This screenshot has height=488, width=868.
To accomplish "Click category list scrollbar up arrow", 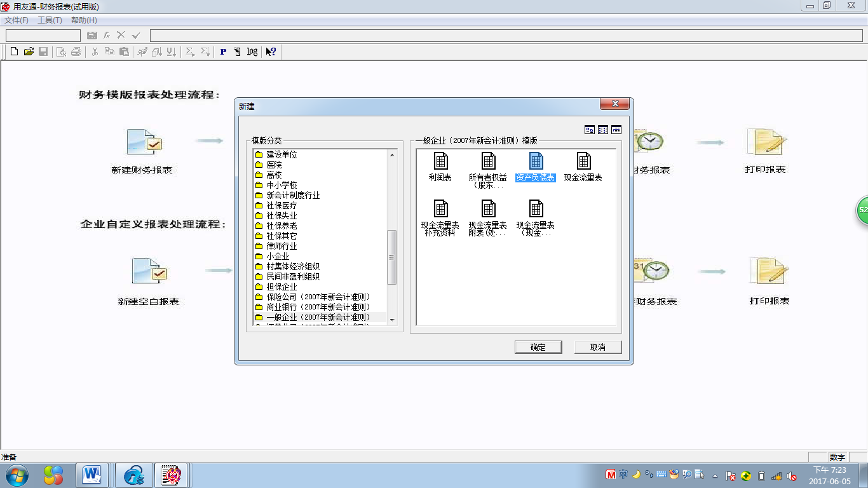I will (392, 154).
